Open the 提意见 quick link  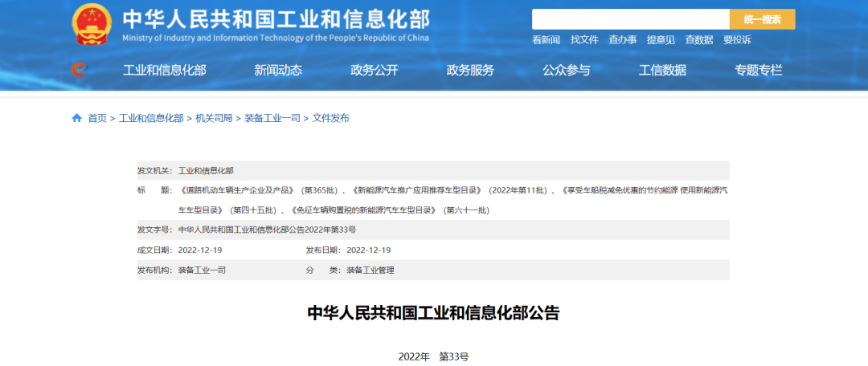pos(661,39)
